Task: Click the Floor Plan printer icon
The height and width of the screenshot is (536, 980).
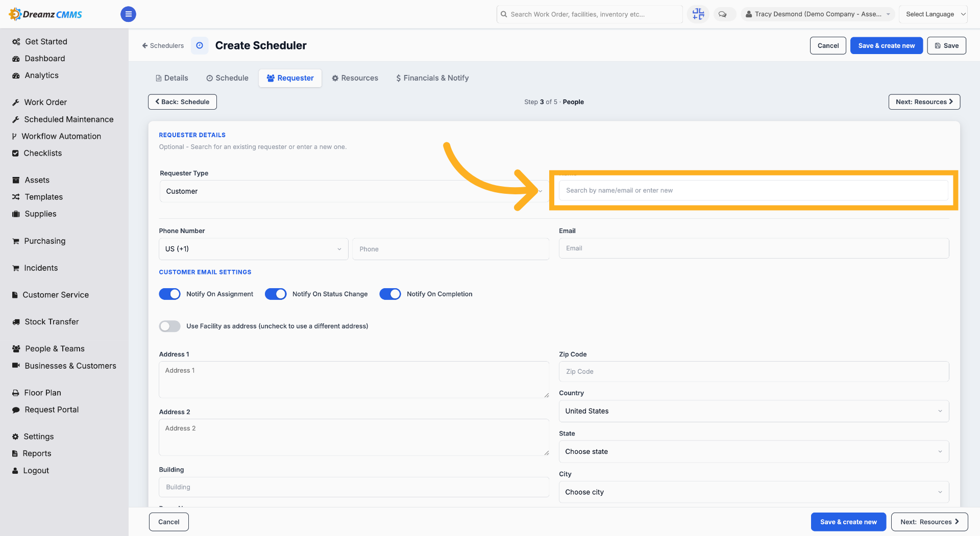Action: [16, 393]
